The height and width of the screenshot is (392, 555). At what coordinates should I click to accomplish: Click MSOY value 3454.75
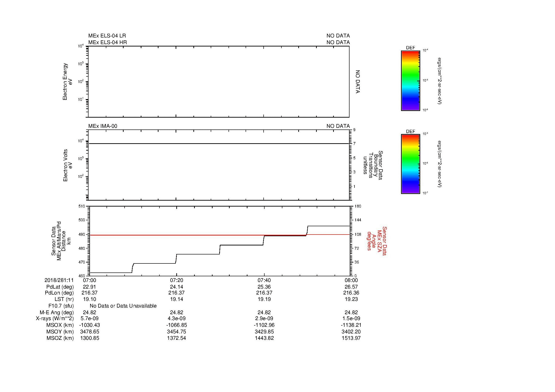pos(177,332)
